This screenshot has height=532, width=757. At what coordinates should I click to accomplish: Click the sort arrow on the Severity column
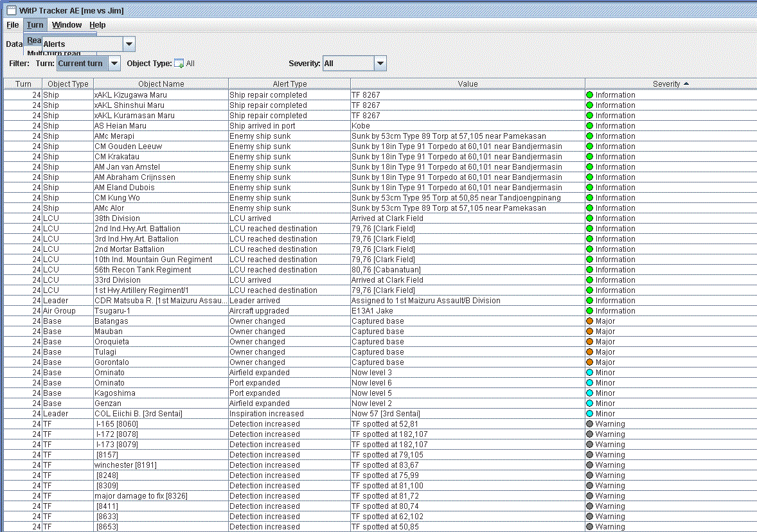(686, 84)
